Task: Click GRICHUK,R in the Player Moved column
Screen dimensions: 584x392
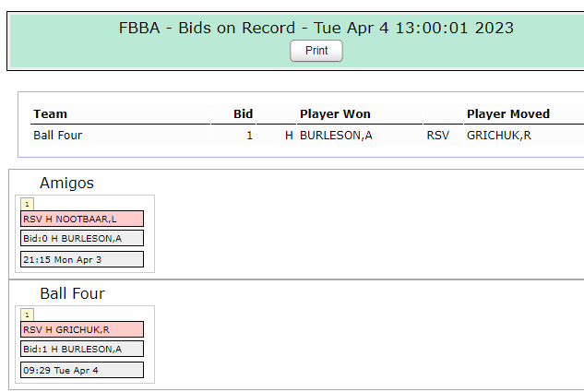Action: tap(499, 136)
